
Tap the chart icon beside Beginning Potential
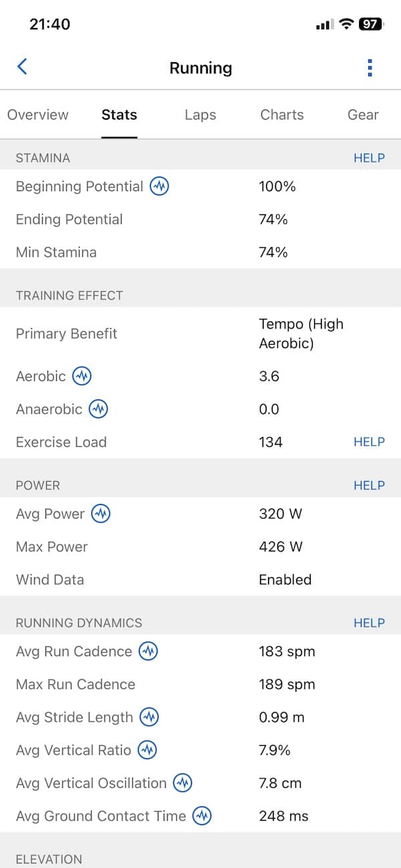(159, 186)
